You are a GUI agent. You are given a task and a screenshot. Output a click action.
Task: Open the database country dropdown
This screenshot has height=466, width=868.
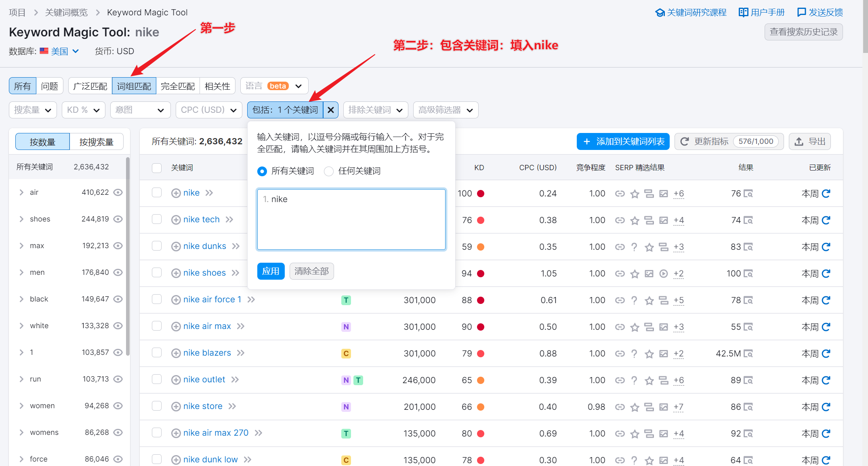pyautogui.click(x=65, y=51)
